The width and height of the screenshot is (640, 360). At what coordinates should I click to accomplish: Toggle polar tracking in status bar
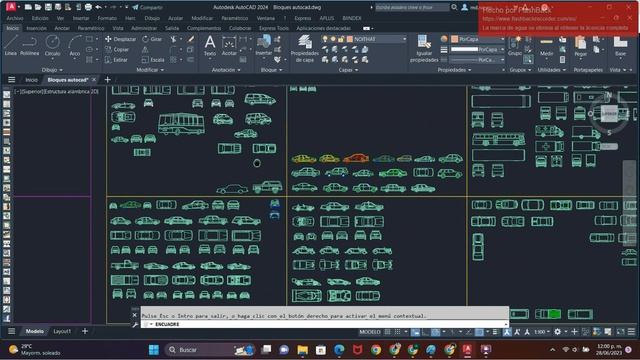point(436,332)
